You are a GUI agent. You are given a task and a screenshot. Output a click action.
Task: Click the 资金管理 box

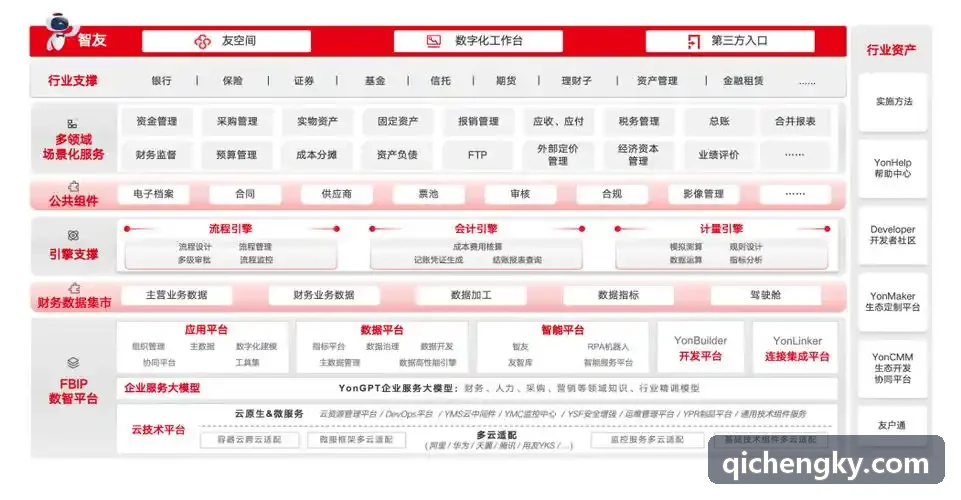point(156,121)
